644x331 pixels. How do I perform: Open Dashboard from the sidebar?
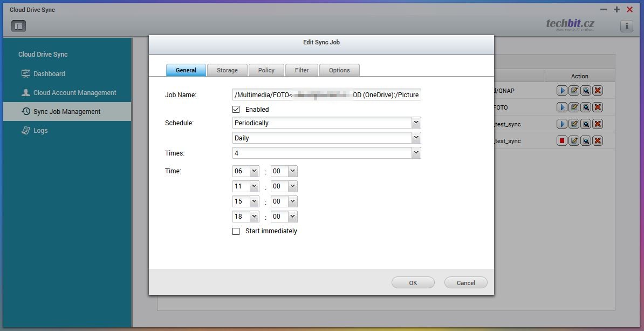(x=49, y=74)
